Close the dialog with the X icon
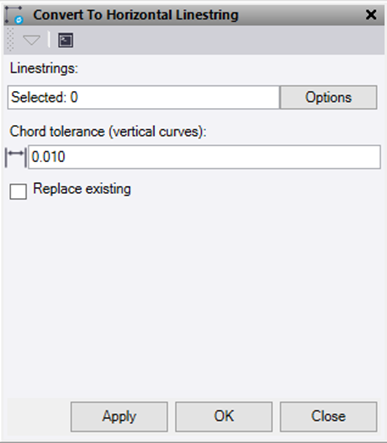 (x=371, y=15)
